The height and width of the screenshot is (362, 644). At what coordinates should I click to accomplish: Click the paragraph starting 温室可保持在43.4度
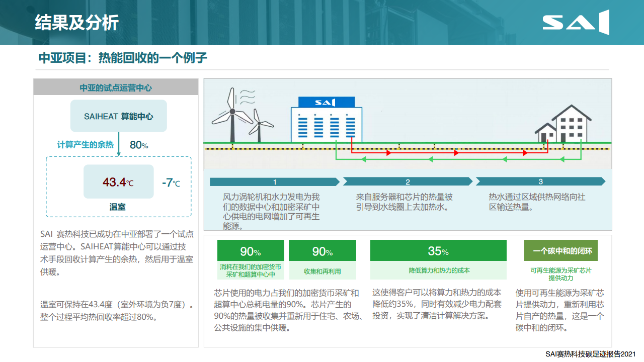click(x=118, y=311)
